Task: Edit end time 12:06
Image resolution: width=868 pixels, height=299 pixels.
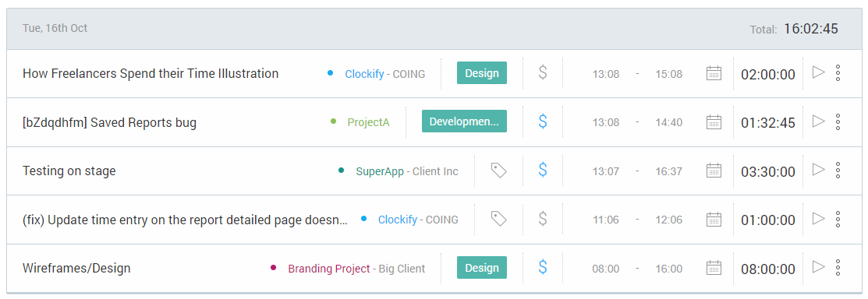Action: click(668, 220)
